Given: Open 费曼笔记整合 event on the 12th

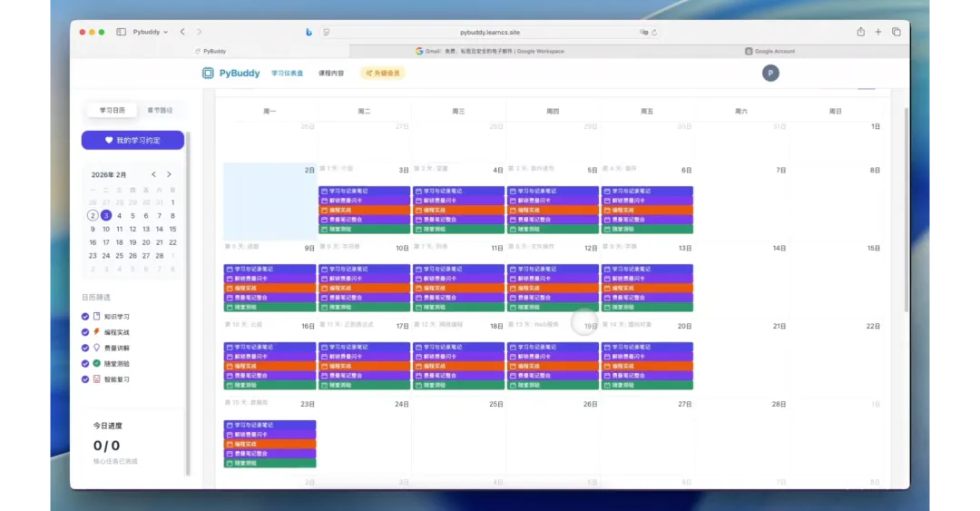Looking at the screenshot, I should click(x=553, y=298).
